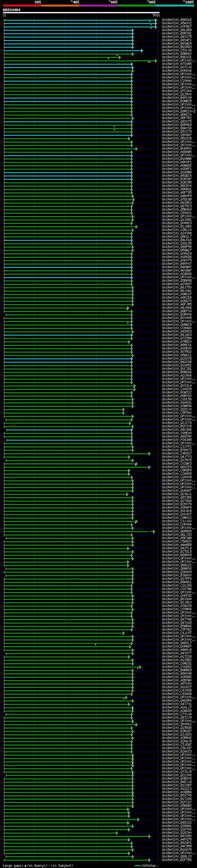
Task: Select hit label UniRef100_A9S4F1
Action: tap(177, 40)
